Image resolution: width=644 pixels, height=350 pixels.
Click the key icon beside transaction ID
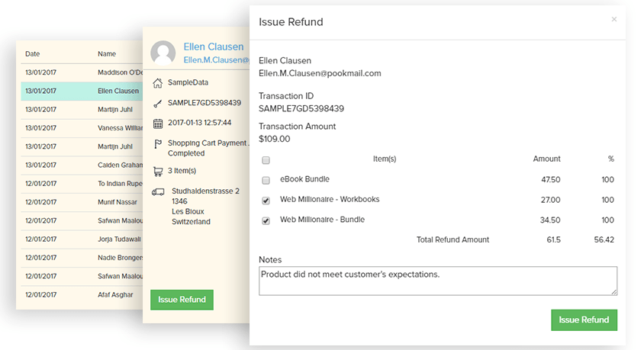158,103
